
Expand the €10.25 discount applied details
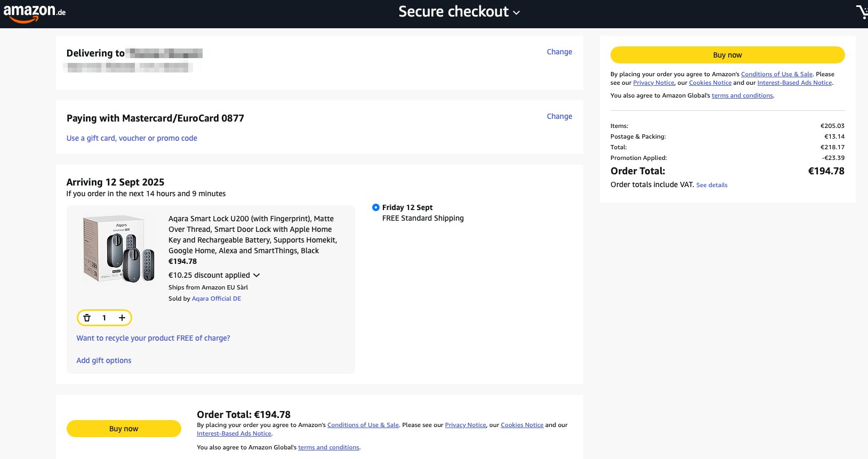[x=214, y=275]
